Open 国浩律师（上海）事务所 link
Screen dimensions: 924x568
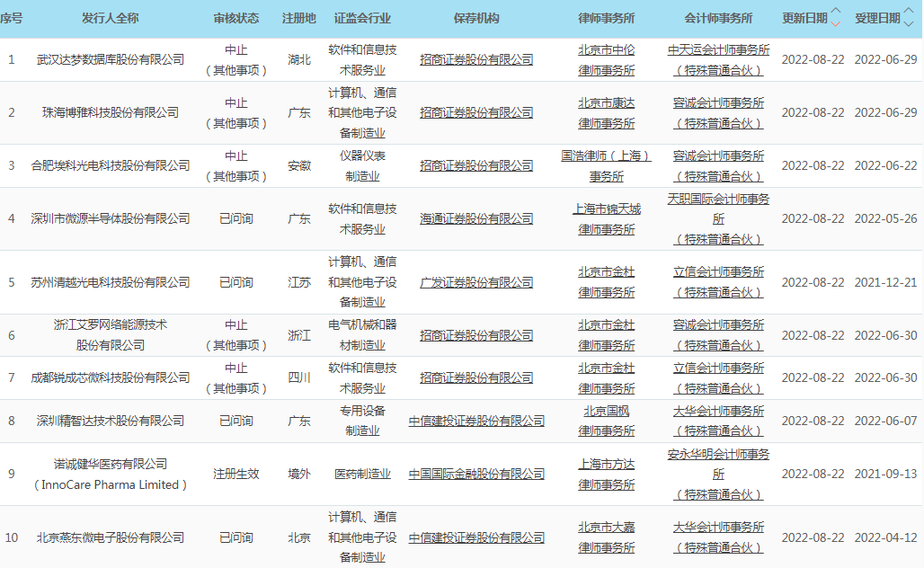(606, 165)
